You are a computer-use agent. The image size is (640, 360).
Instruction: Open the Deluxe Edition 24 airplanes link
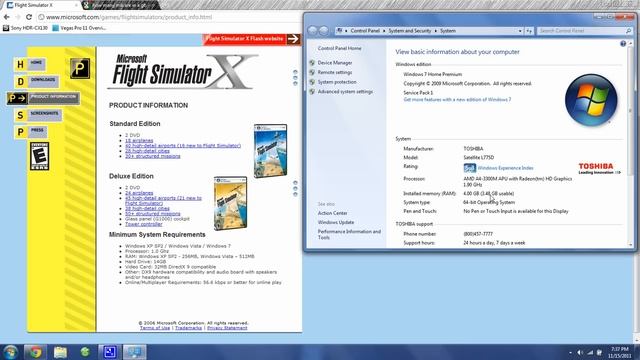[x=139, y=193]
